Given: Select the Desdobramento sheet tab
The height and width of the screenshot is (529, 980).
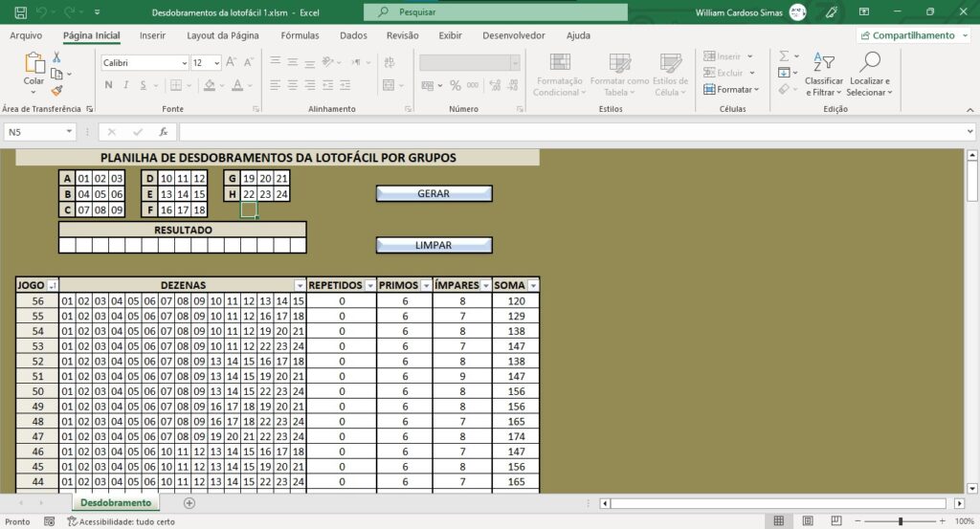Looking at the screenshot, I should click(x=116, y=503).
